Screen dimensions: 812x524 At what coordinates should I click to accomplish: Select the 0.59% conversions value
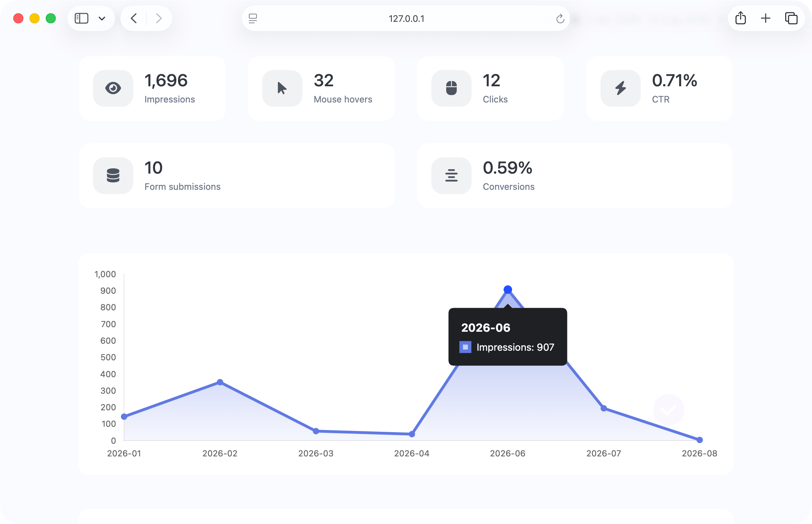pos(508,168)
